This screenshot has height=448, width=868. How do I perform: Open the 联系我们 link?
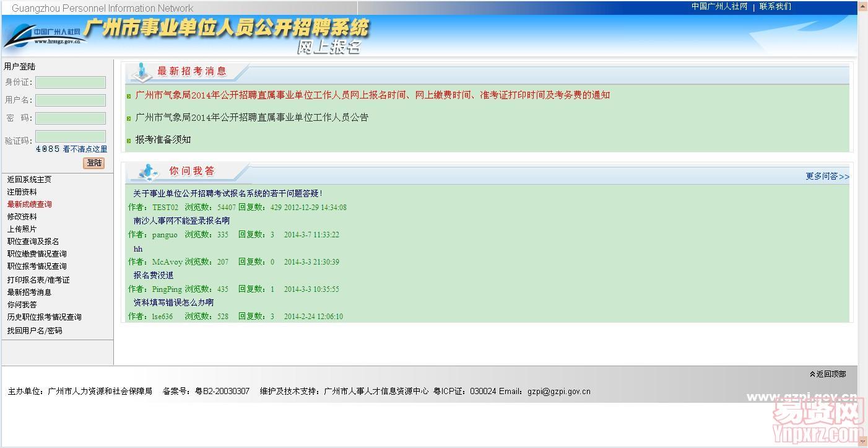pos(775,7)
